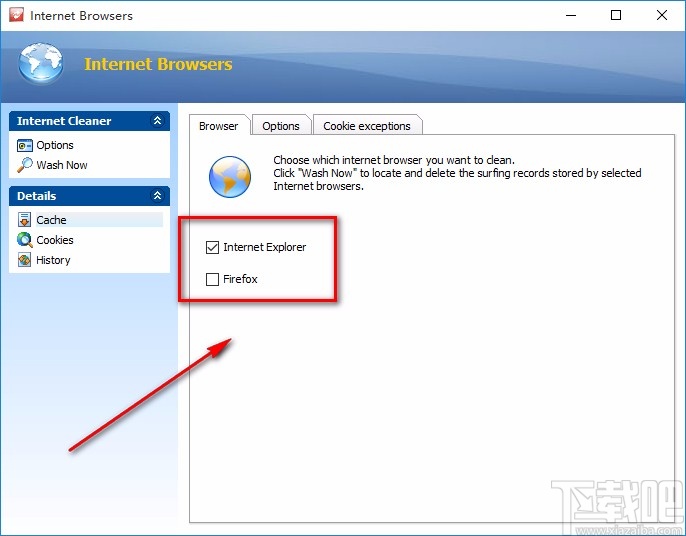Image resolution: width=686 pixels, height=536 pixels.
Task: Select History in Details list
Action: pyautogui.click(x=53, y=260)
